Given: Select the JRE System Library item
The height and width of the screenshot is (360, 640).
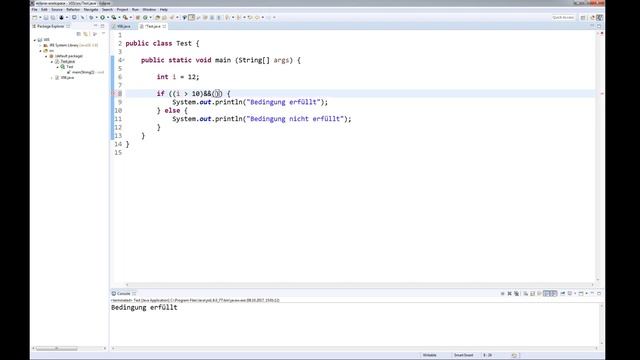Looking at the screenshot, I should click(70, 45).
